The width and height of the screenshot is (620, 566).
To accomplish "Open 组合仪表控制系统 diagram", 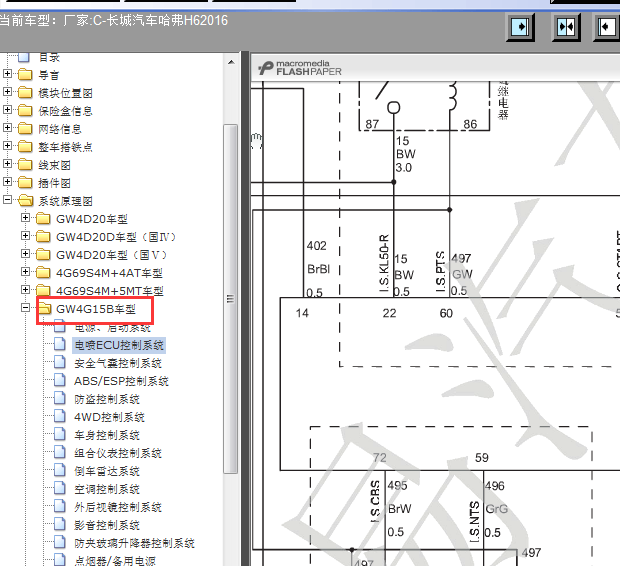I will [118, 453].
